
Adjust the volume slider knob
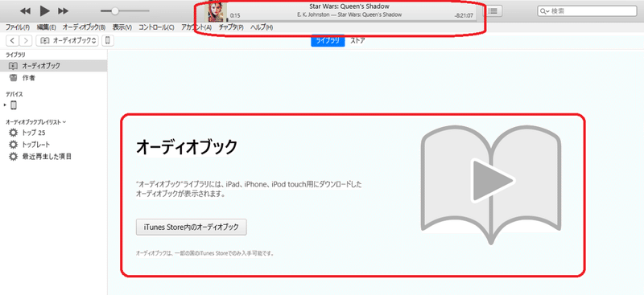point(115,11)
